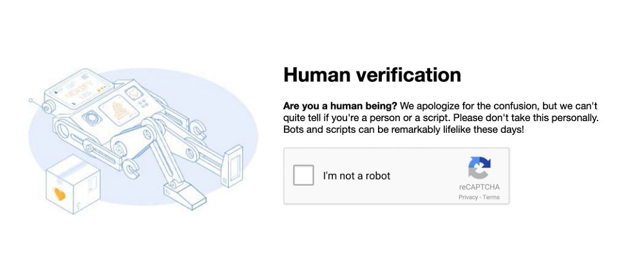Viewport: 644px width, 270px height.
Task: Check the "I'm not a robot" checkbox
Action: (303, 175)
